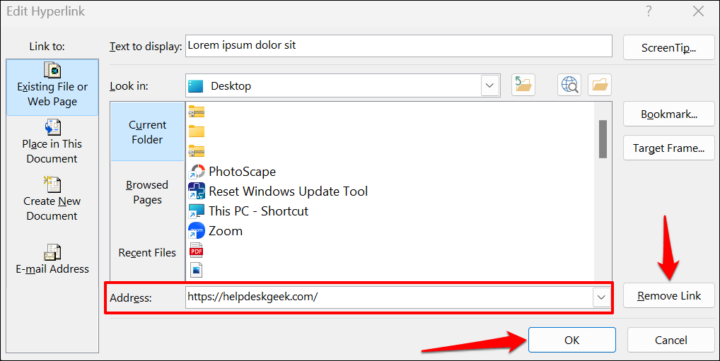Select the PhotoScape shortcut icon

(197, 171)
